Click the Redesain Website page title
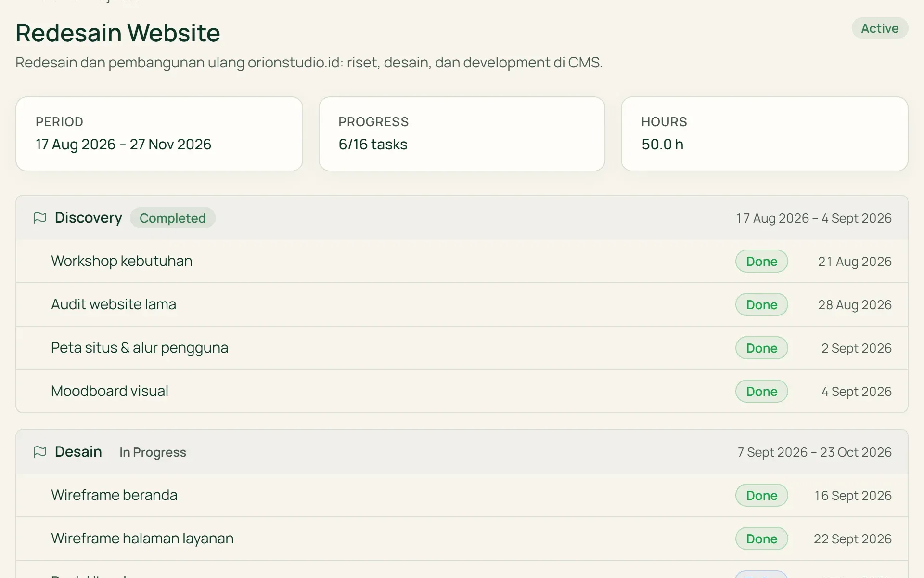The image size is (924, 578). [x=118, y=33]
